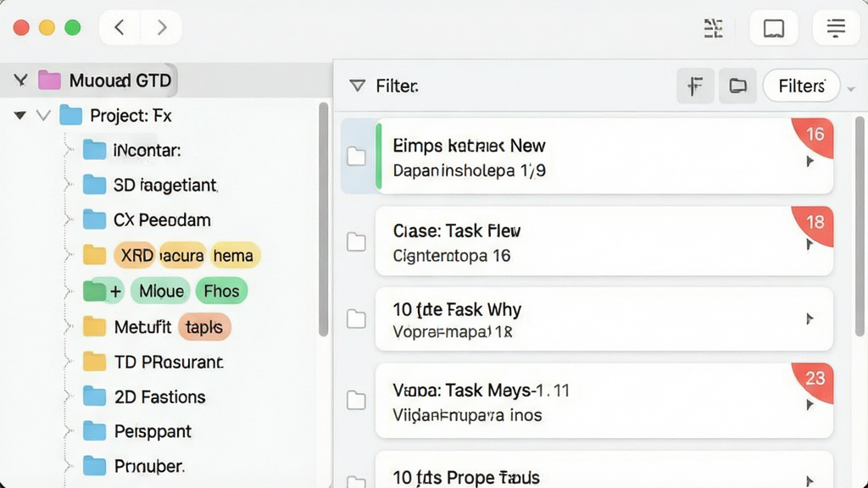The image size is (868, 488).
Task: Go forward with the right chevron button
Action: tap(161, 27)
